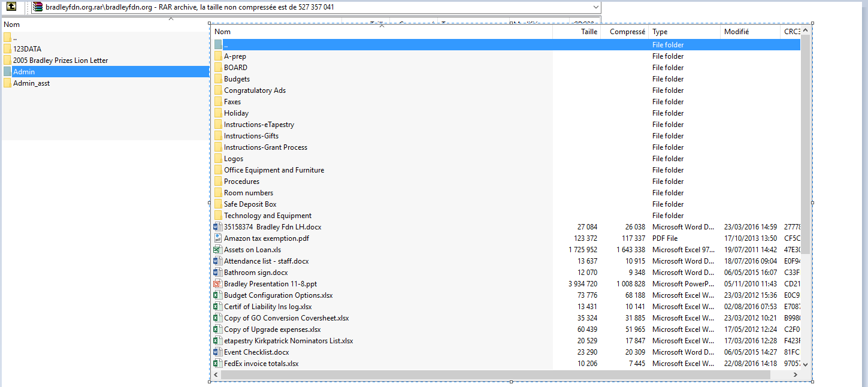Image resolution: width=868 pixels, height=387 pixels.
Task: Open the Amazon tax exemption.pdf file icon
Action: click(218, 238)
